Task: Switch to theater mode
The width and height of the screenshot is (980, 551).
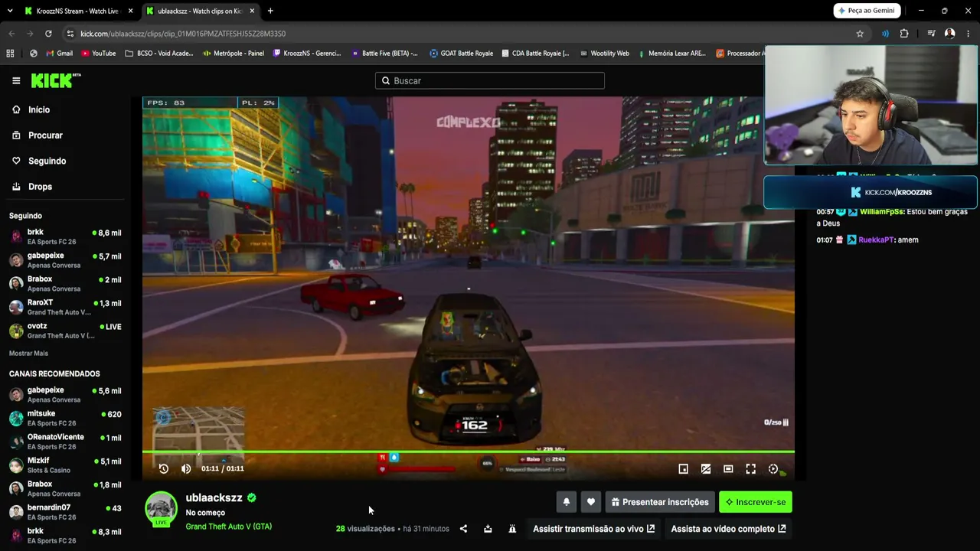Action: [x=728, y=469]
